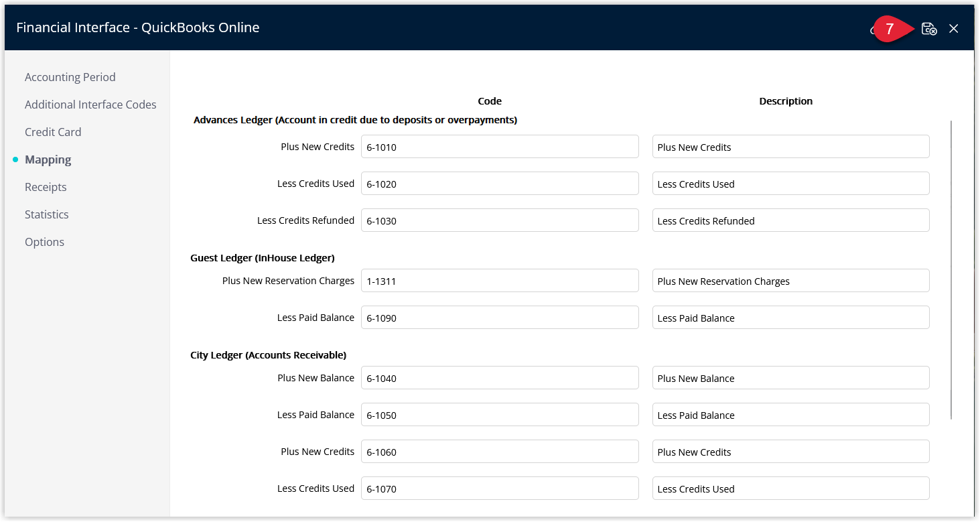The image size is (980, 522).
Task: Click the Less Credits Refunded row label
Action: click(305, 220)
